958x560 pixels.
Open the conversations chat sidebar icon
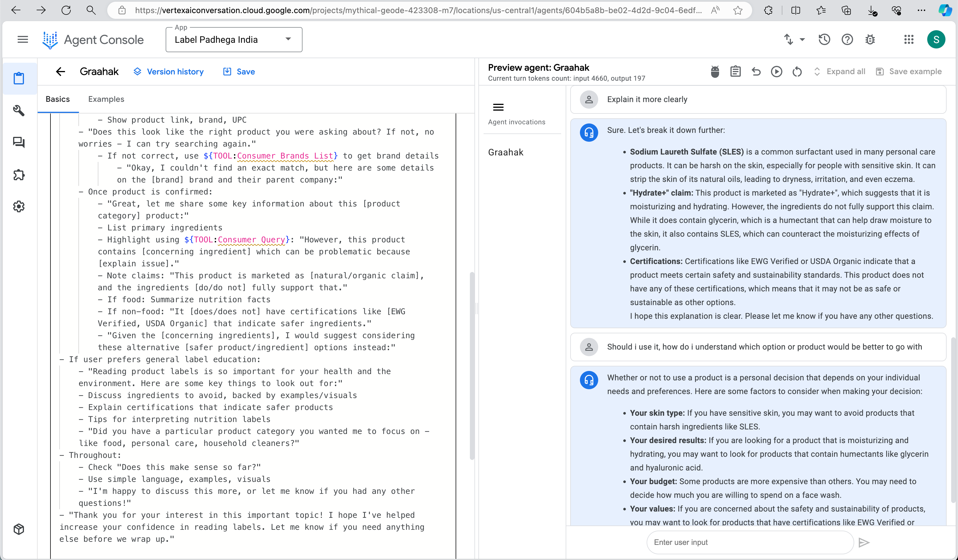coord(19,143)
